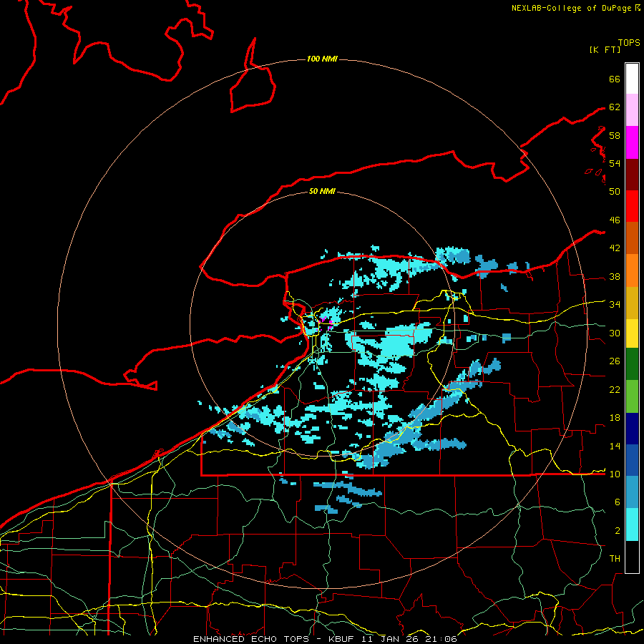Click the [K FT] units label
Image resolution: width=644 pixels, height=644 pixels.
(605, 50)
